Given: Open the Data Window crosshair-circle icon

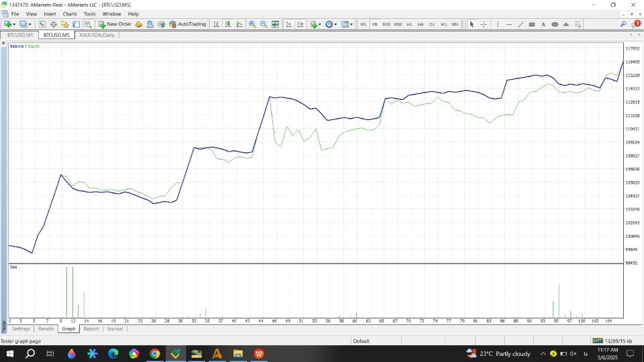Looking at the screenshot, I should point(54,25).
